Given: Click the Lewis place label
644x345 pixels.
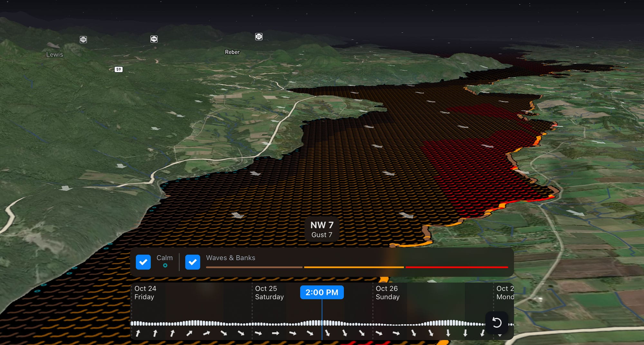Looking at the screenshot, I should coord(54,54).
